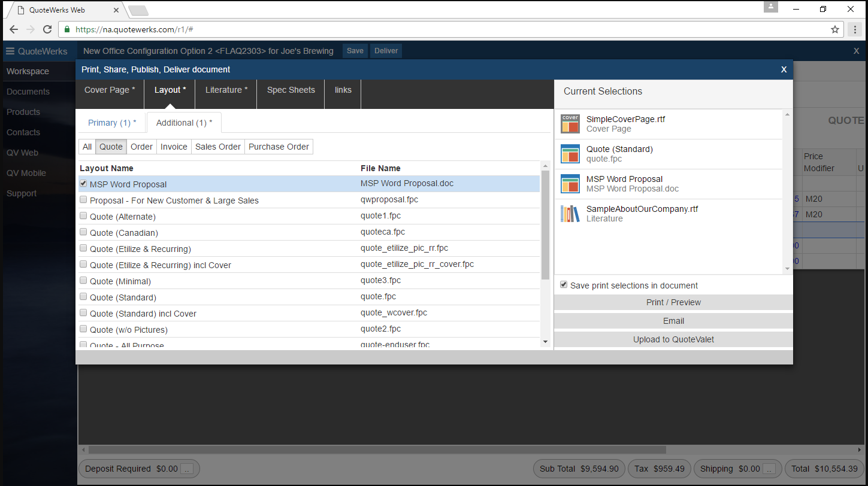Open the QuoteWerks hamburger menu icon
Viewport: 868px width, 486px height.
pos(10,51)
